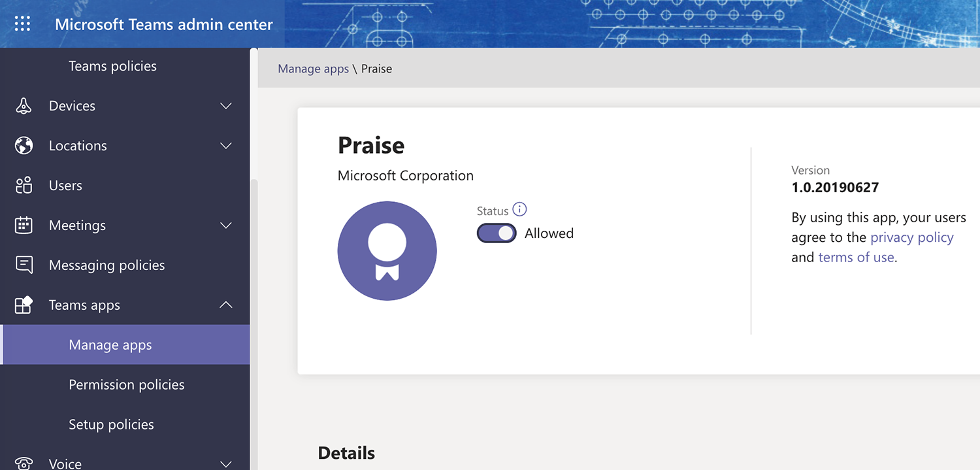Click the Messaging policies chat icon

24,265
